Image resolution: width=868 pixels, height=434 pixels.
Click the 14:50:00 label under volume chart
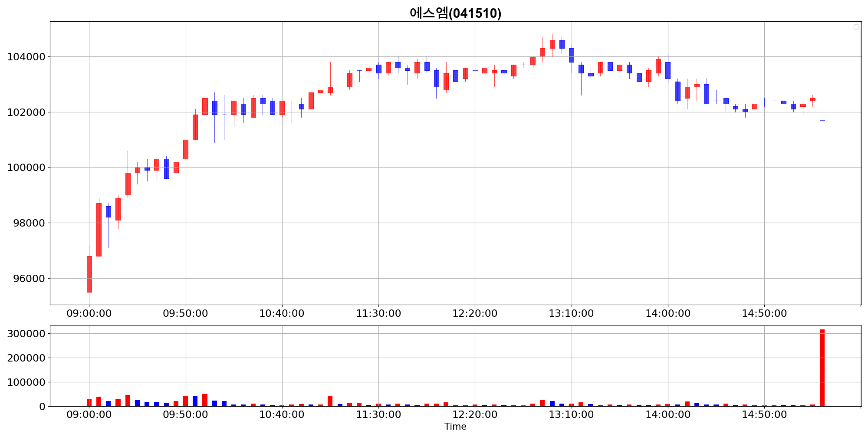coord(764,414)
